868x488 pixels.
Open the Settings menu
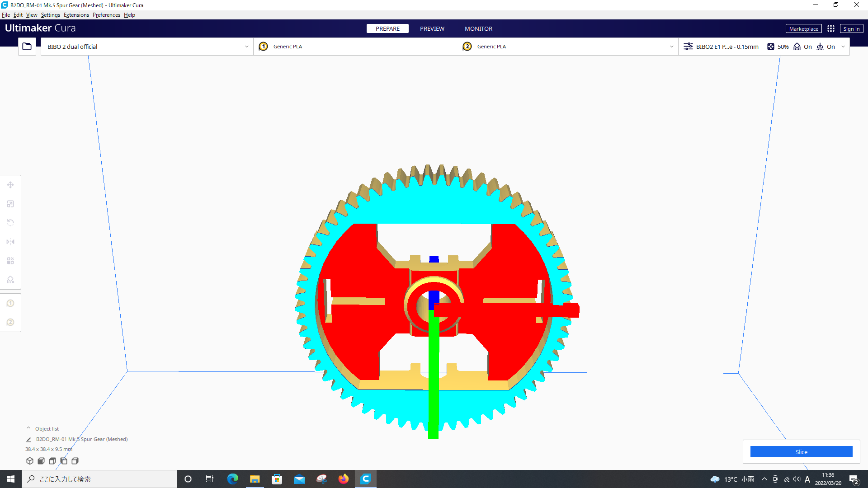(51, 15)
